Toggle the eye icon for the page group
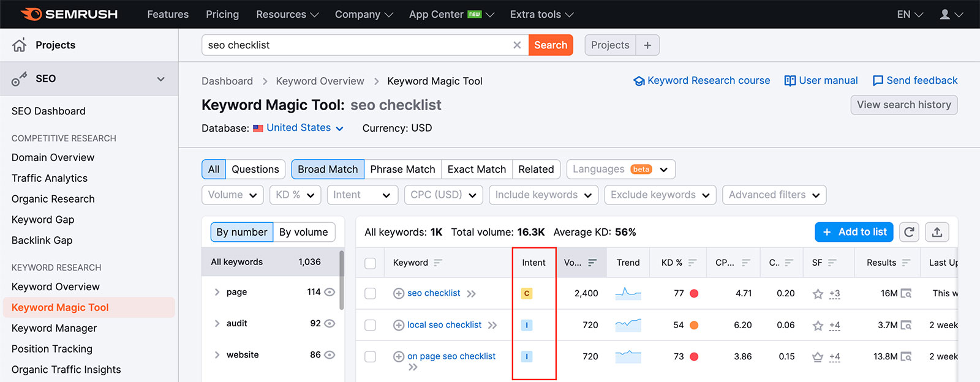 [x=330, y=292]
